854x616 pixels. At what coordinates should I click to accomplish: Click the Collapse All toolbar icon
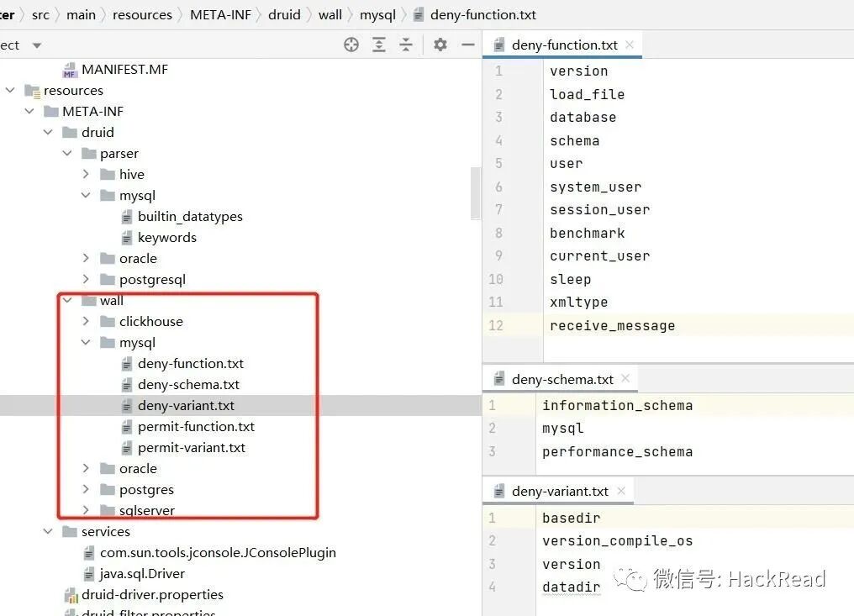406,45
